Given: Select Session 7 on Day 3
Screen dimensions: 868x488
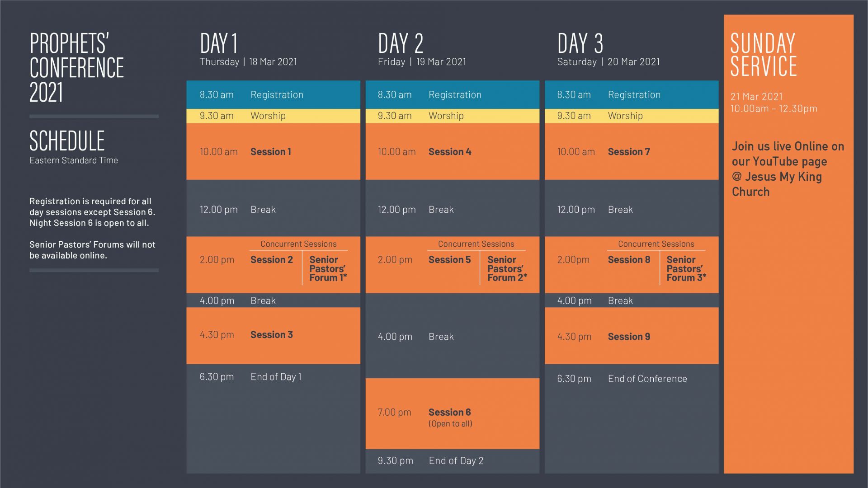Looking at the screenshot, I should (629, 152).
